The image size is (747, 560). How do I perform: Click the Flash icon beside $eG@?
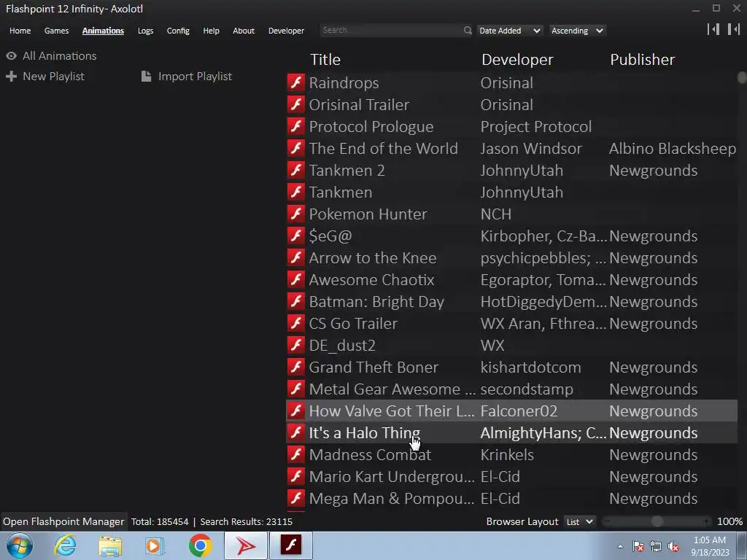pyautogui.click(x=296, y=236)
